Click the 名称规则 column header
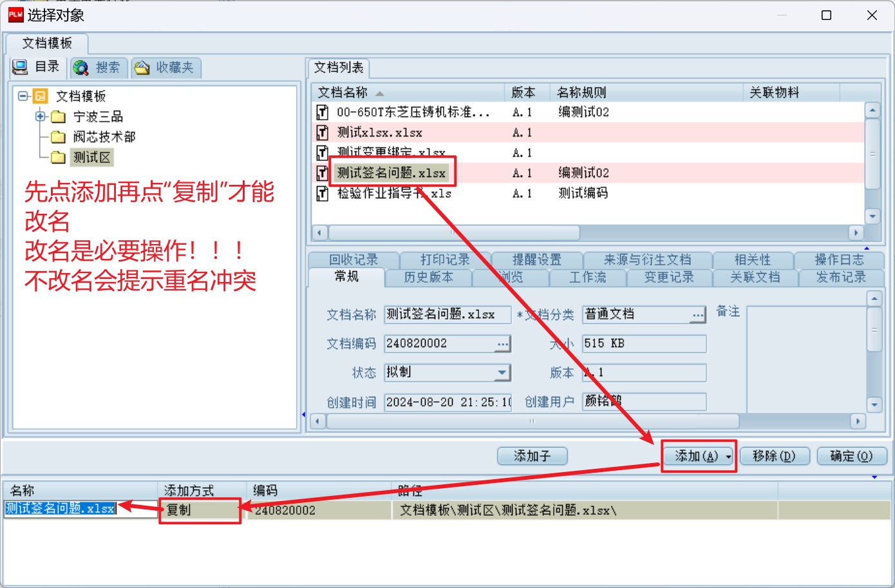Image resolution: width=895 pixels, height=588 pixels. coord(646,92)
